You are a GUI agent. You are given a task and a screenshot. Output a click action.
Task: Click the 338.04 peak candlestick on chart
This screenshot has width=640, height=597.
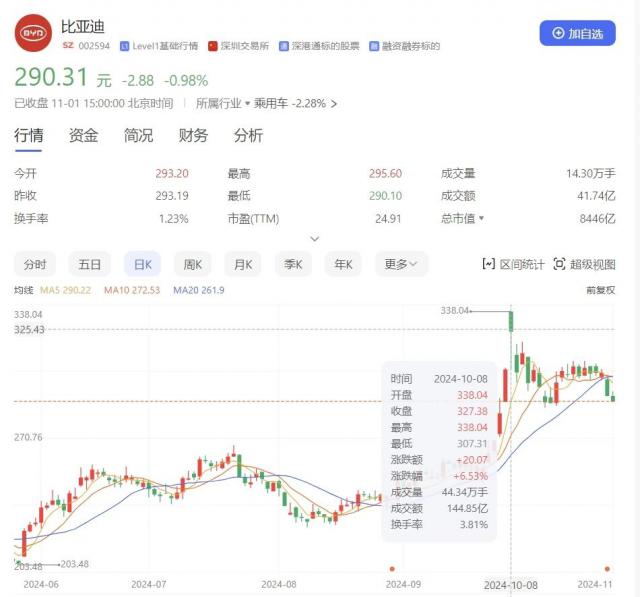(511, 322)
